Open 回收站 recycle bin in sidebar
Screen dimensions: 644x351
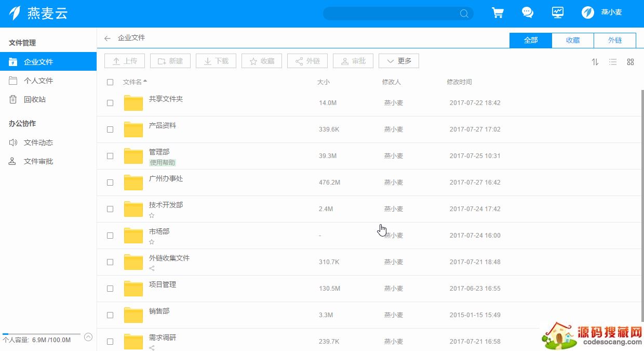coord(35,99)
